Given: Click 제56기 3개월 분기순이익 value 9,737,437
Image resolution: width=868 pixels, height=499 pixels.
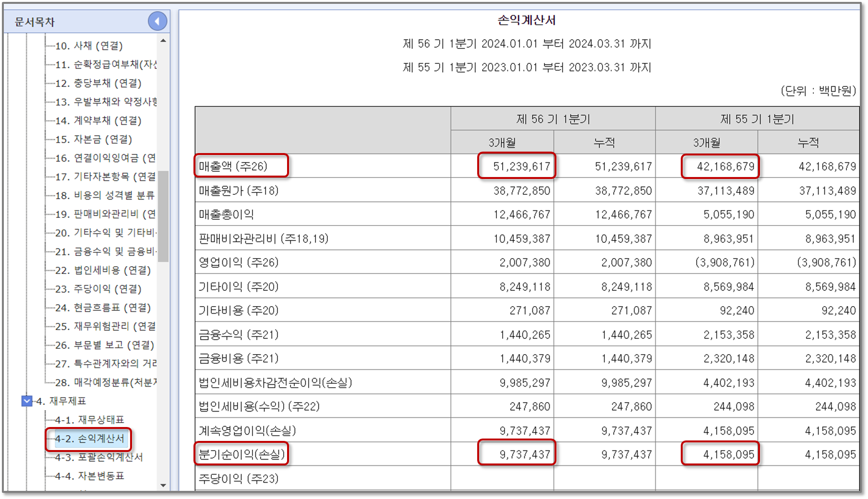Looking at the screenshot, I should click(x=525, y=454).
